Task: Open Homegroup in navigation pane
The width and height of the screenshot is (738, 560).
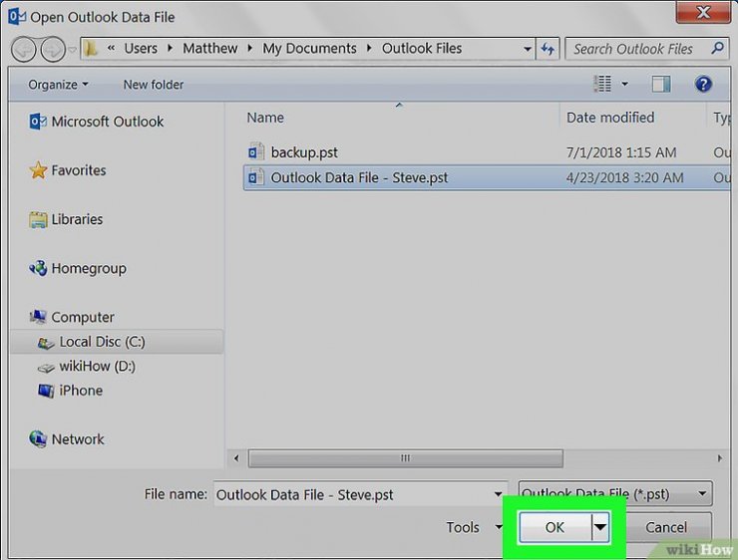Action: [x=89, y=268]
